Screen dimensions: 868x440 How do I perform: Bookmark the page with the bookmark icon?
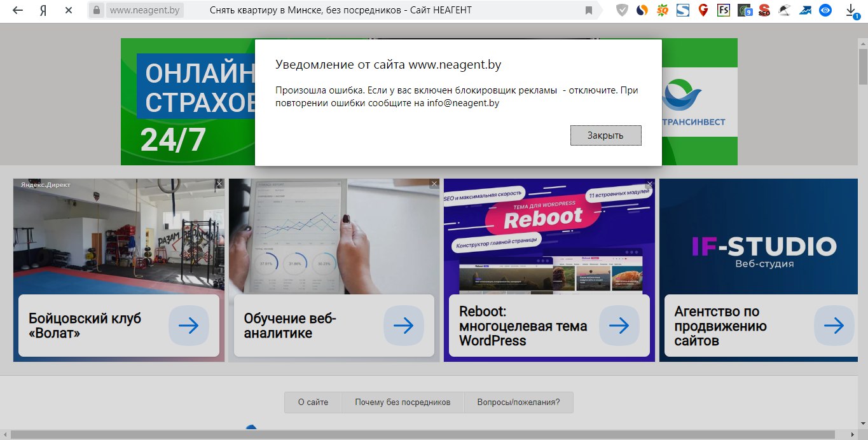(x=589, y=11)
